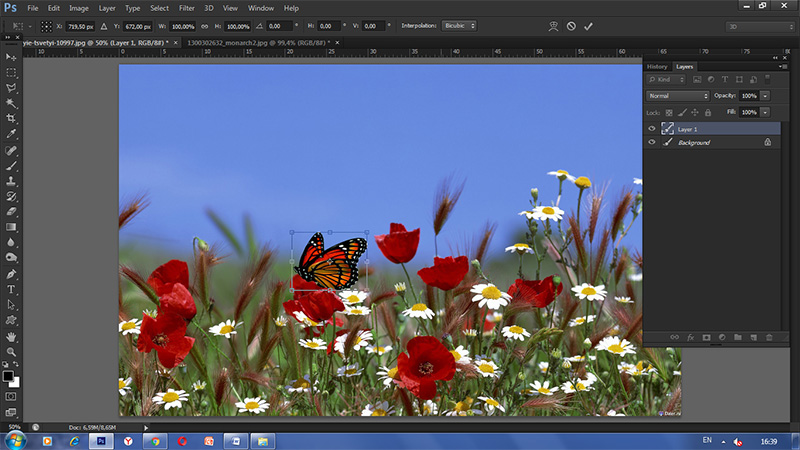The height and width of the screenshot is (450, 800).
Task: Open the Kind filter dropdown
Action: [x=666, y=80]
